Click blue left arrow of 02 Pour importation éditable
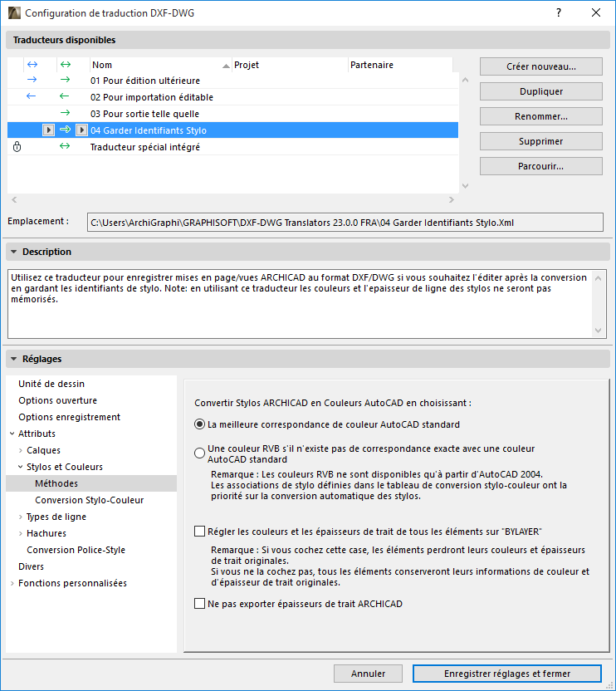This screenshot has width=616, height=691. (31, 96)
